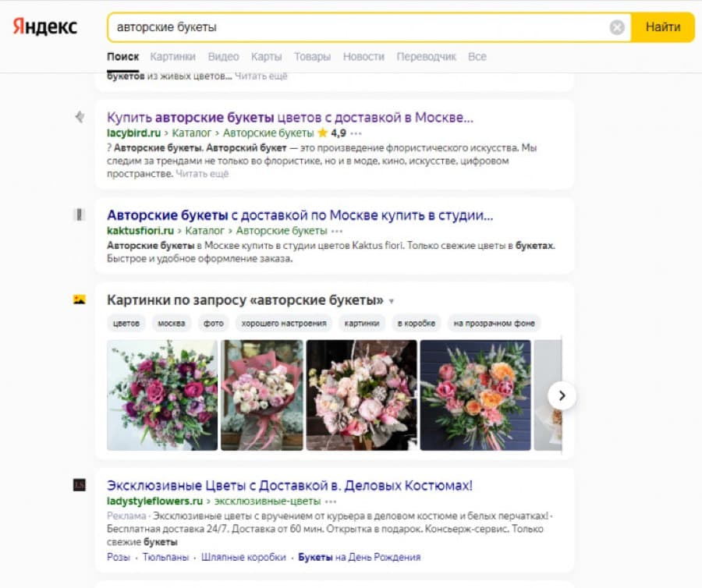Click the Yandex logo
The image size is (702, 588).
tap(44, 27)
